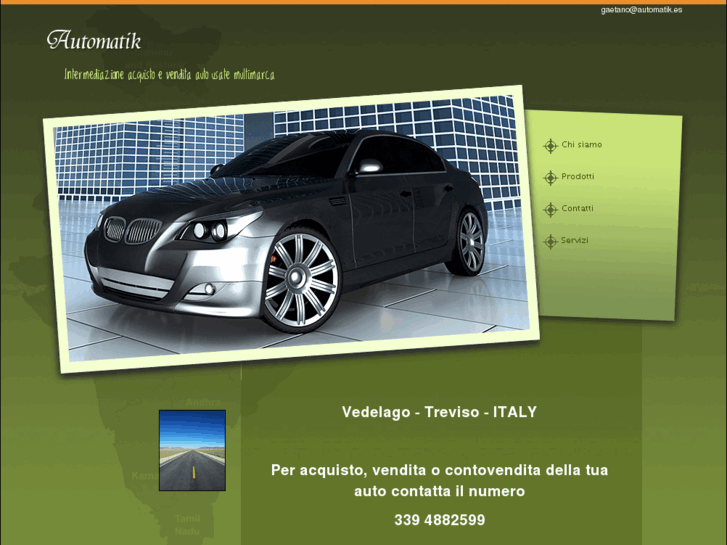Screen dimensions: 727x545
Task: Click the tilted BMW car photo
Action: click(x=291, y=228)
